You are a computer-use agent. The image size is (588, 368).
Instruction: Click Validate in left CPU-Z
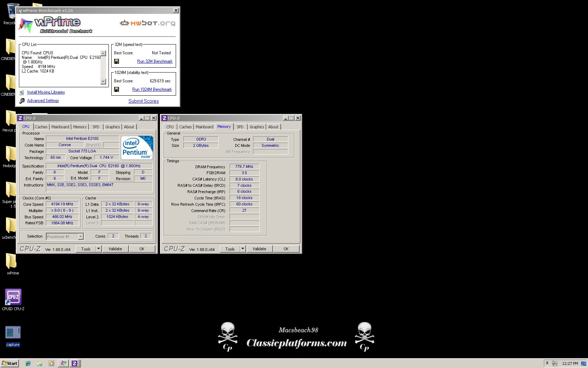115,249
